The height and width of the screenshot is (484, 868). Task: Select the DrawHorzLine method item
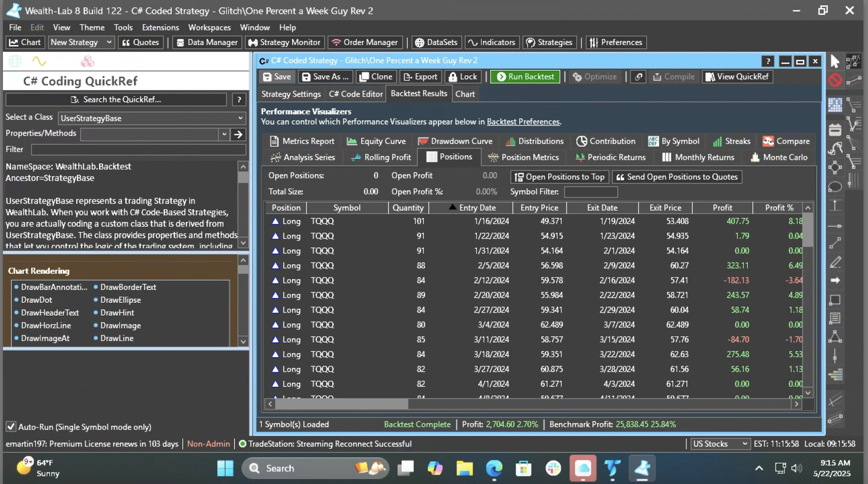(45, 325)
